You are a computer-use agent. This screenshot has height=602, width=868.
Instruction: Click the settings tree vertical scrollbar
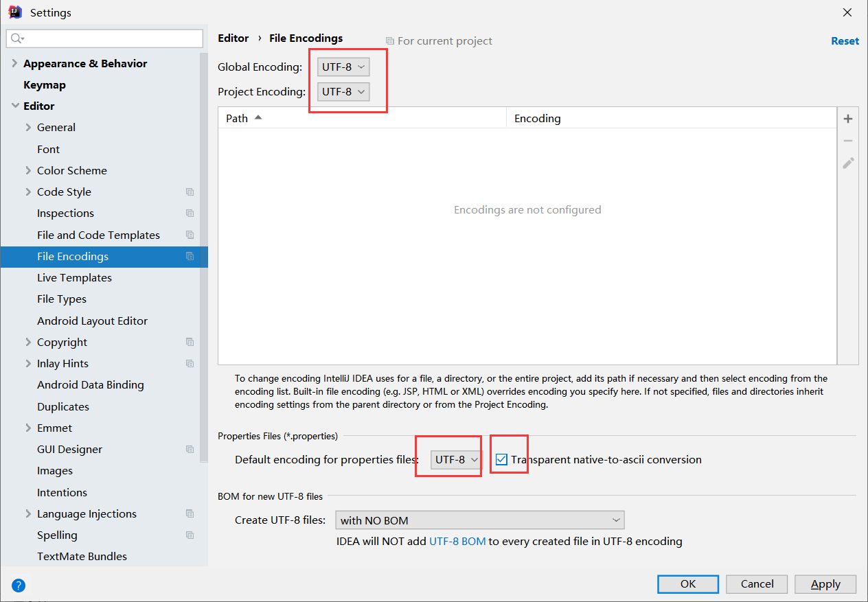(x=204, y=257)
